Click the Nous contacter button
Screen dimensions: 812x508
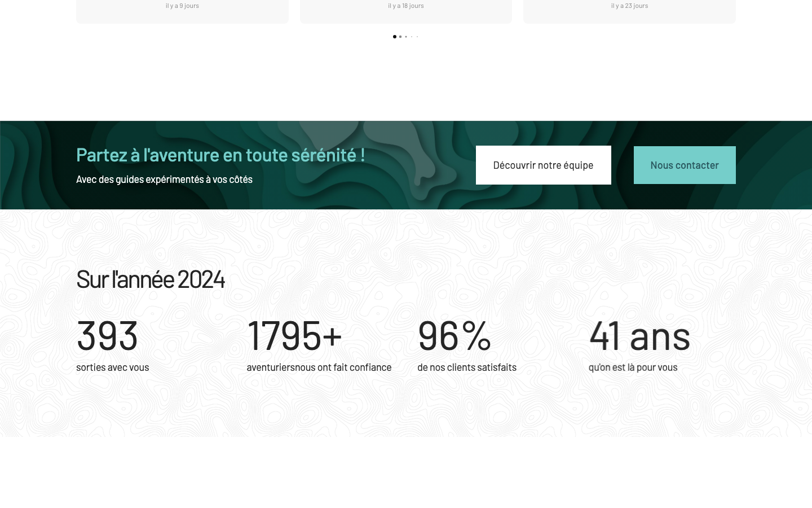point(685,165)
